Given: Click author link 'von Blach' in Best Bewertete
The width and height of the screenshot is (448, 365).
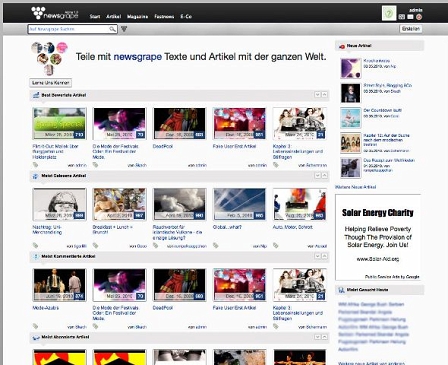Looking at the screenshot, I should [x=137, y=165].
